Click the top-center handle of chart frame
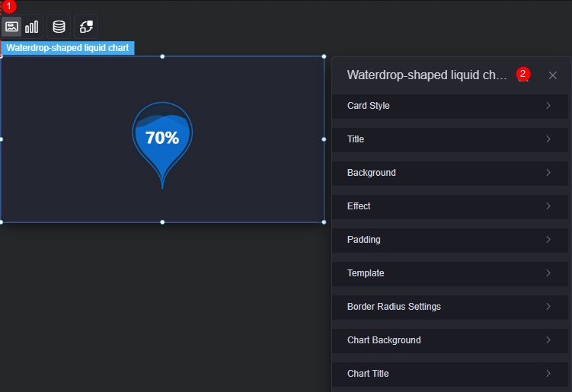The image size is (572, 392). click(x=162, y=56)
